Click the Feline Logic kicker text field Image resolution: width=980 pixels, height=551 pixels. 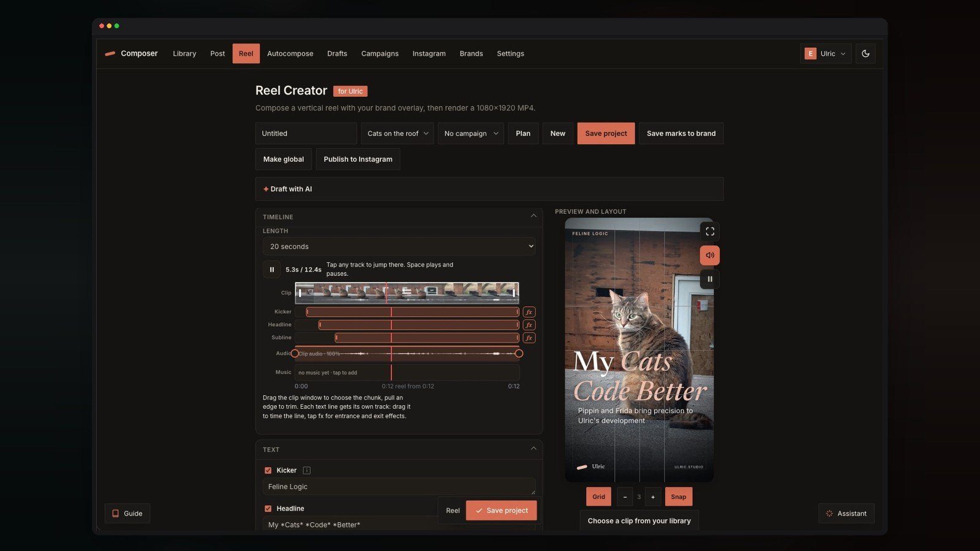click(399, 487)
